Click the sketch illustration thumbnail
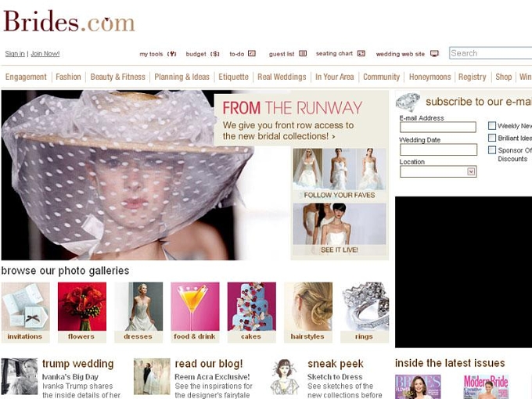532x399 pixels. 285,376
